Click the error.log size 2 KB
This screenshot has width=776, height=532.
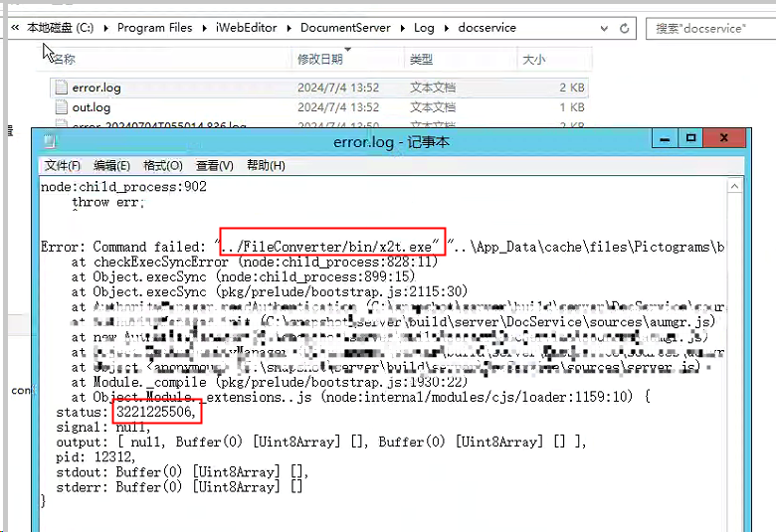pyautogui.click(x=572, y=88)
